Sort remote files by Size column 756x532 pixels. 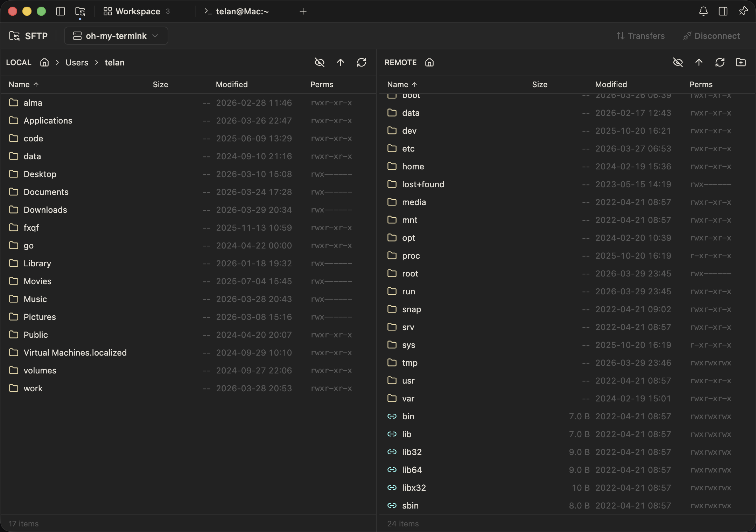540,84
